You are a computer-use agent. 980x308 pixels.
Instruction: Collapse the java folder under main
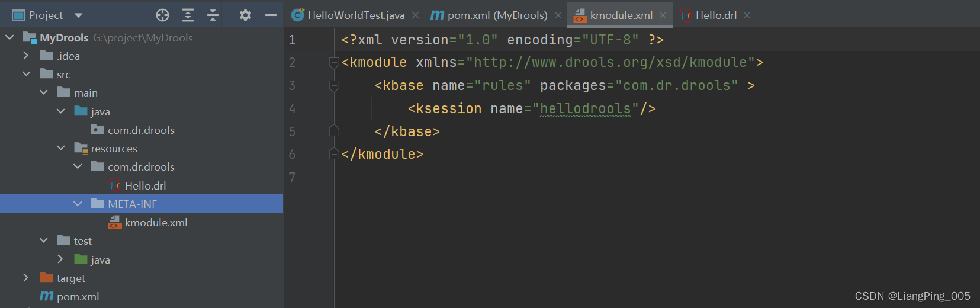coord(60,111)
